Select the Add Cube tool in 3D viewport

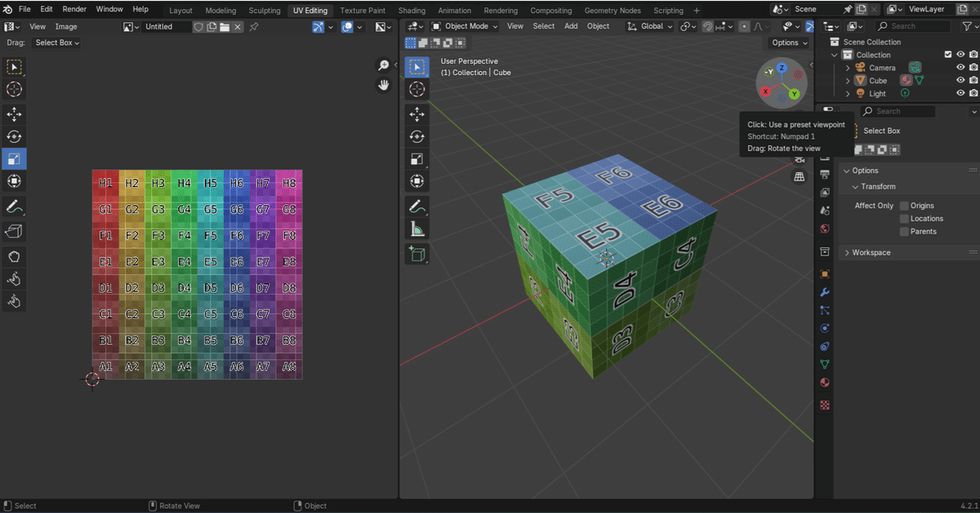[x=416, y=255]
